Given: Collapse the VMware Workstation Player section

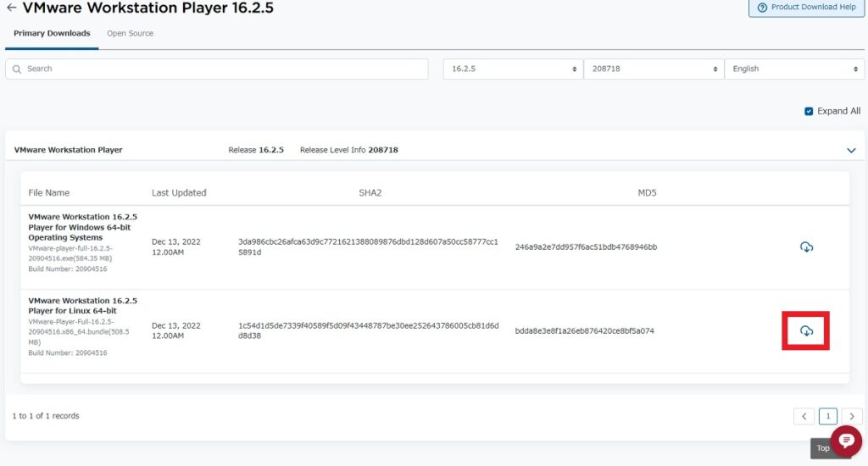Looking at the screenshot, I should 851,150.
